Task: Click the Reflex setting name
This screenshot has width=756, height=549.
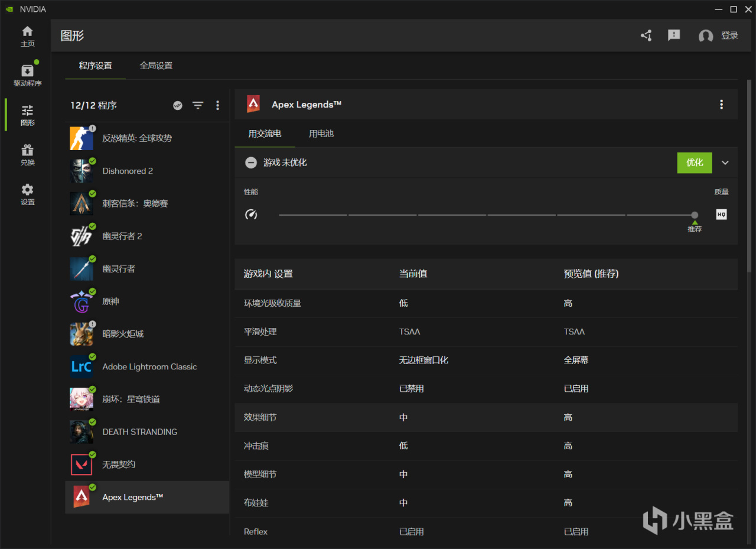Action: (256, 532)
